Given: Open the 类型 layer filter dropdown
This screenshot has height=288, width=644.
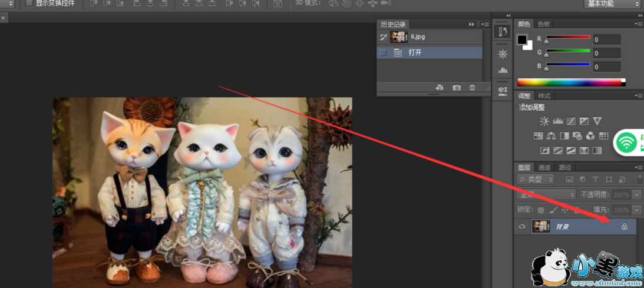Looking at the screenshot, I should [x=536, y=180].
